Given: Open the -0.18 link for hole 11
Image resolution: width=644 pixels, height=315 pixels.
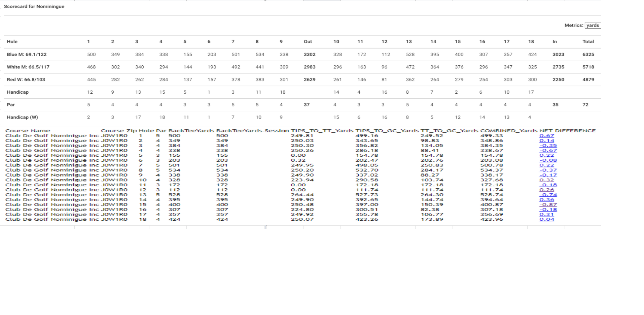Looking at the screenshot, I should [x=548, y=185].
